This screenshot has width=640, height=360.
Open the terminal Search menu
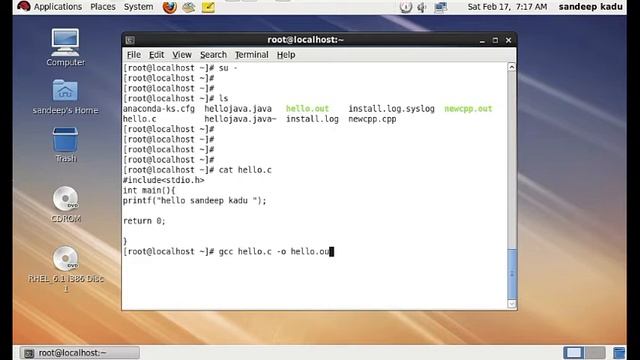coord(213,55)
